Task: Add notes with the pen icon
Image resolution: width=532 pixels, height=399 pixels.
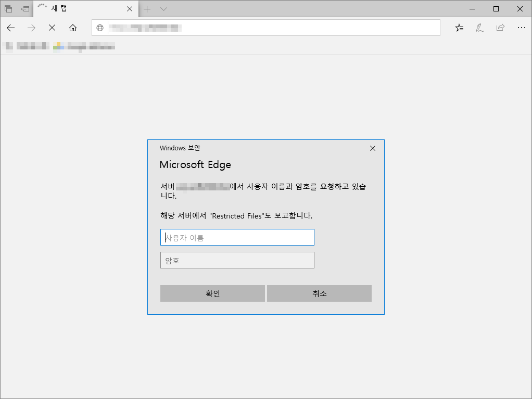Action: 480,28
